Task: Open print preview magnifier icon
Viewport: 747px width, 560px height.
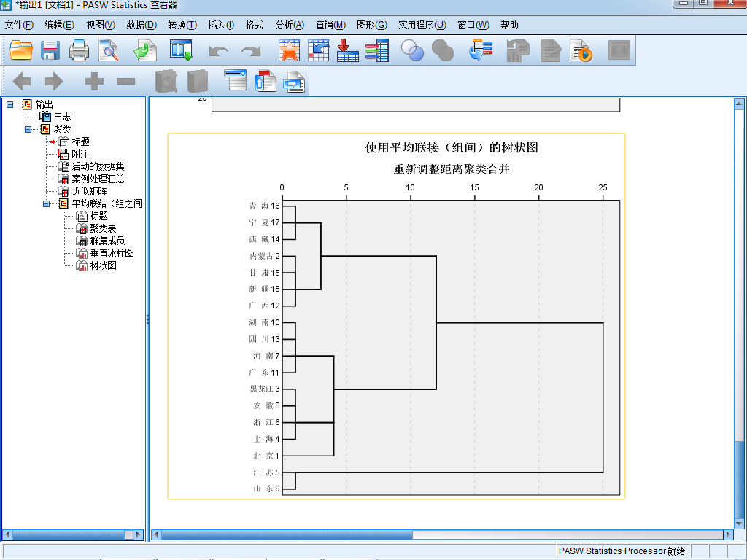Action: click(x=109, y=50)
